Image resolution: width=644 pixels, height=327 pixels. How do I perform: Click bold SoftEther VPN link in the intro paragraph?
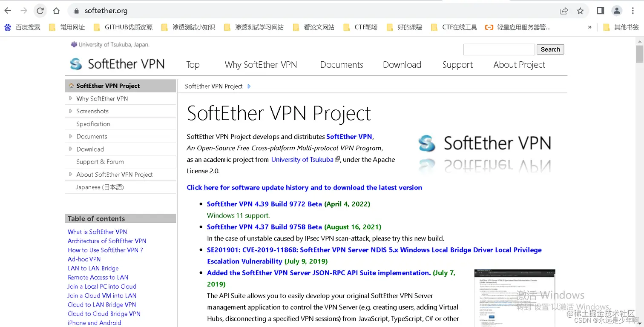[x=349, y=137]
